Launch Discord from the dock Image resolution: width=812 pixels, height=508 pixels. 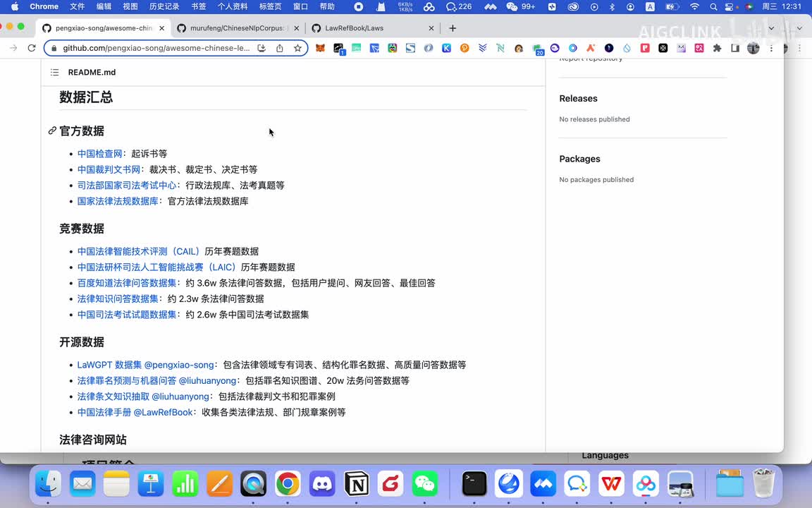pyautogui.click(x=322, y=484)
